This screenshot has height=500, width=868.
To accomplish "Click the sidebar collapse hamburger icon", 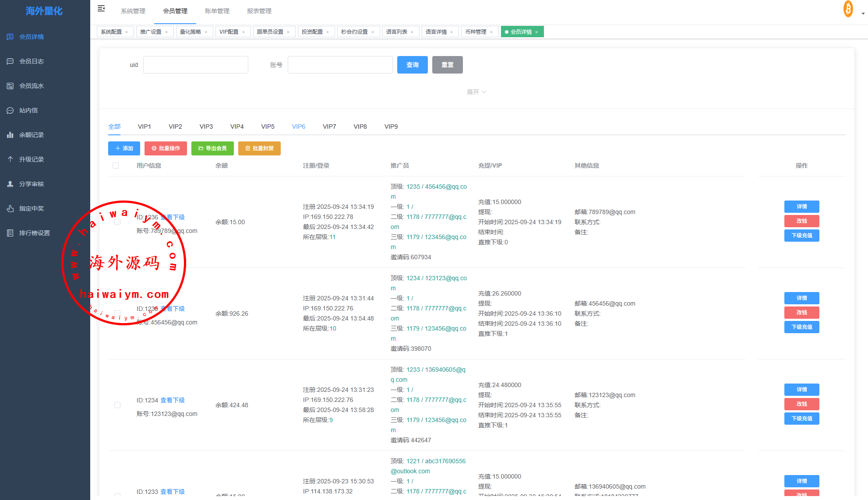I will 101,8.
